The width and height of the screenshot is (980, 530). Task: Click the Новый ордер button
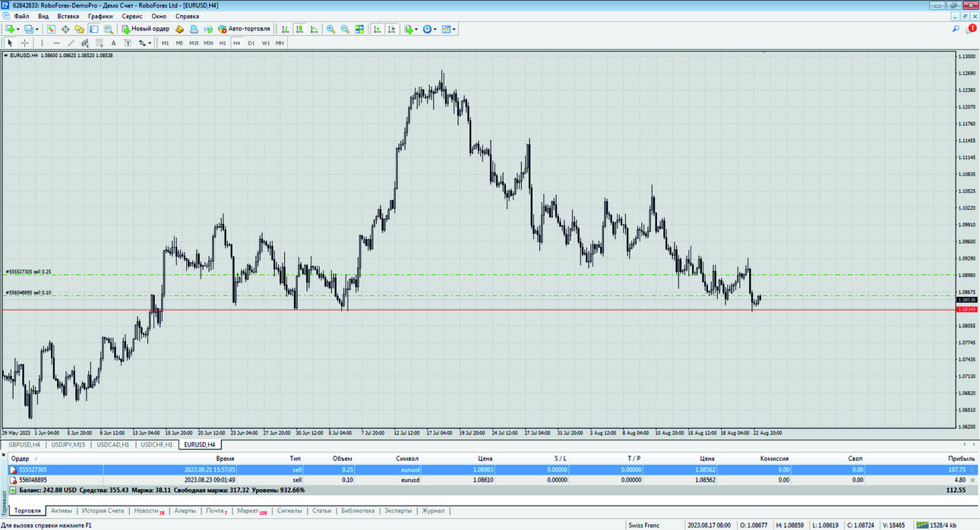[x=146, y=29]
